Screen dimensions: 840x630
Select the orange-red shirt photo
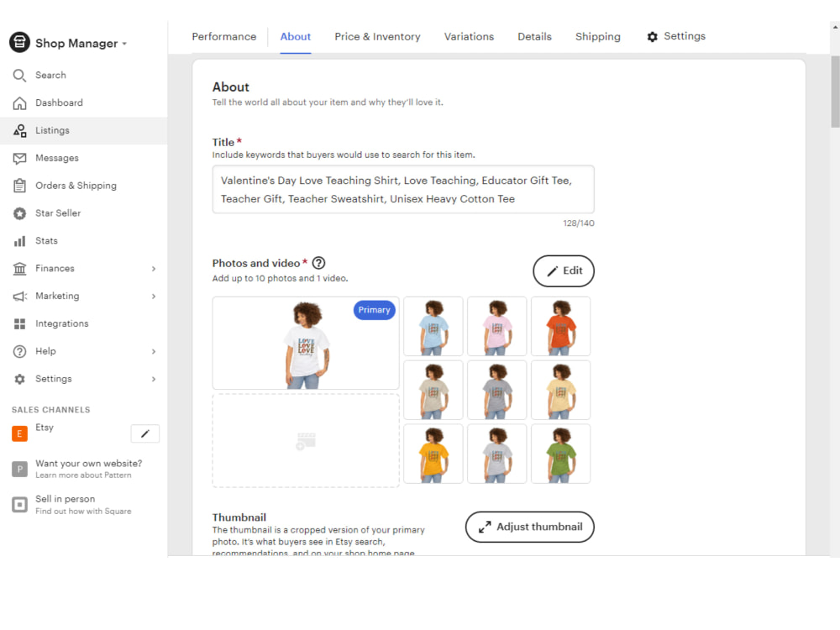point(561,327)
